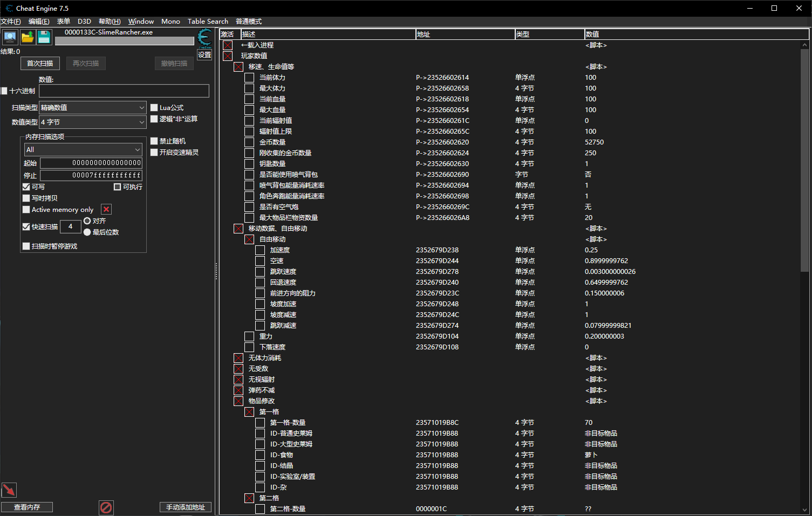The width and height of the screenshot is (812, 516).
Task: Click the clear list prohibit icon
Action: tap(106, 507)
